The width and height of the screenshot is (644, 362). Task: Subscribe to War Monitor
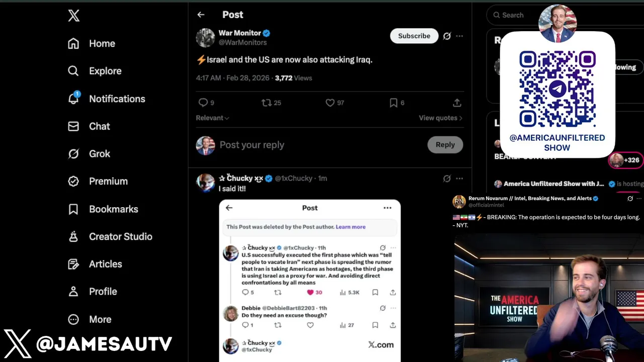click(414, 36)
